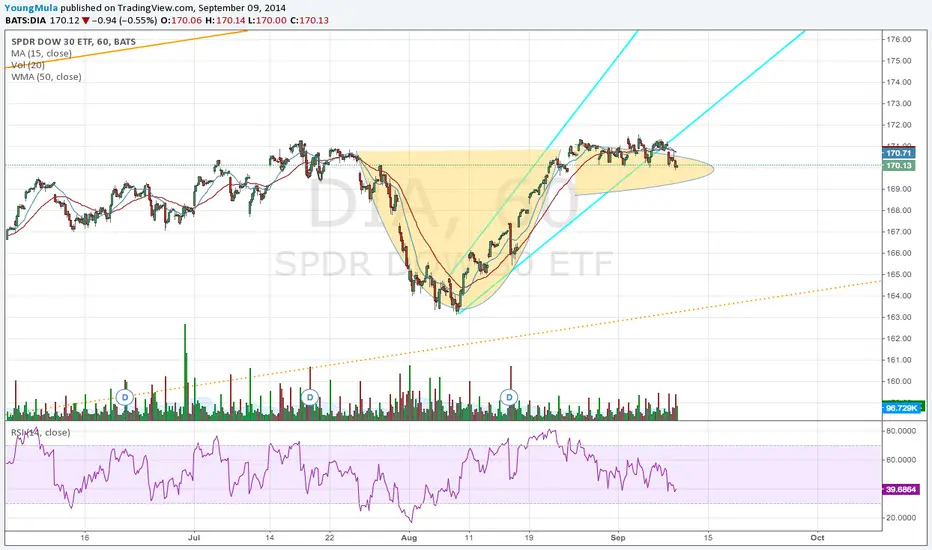Click the dividend D marker in June
Image resolution: width=932 pixels, height=550 pixels.
(x=125, y=397)
